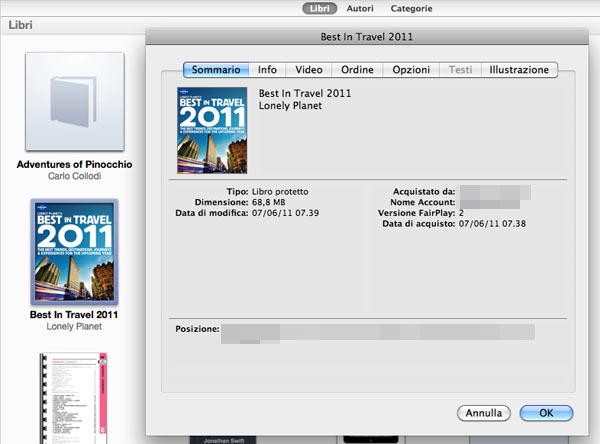The width and height of the screenshot is (600, 444).
Task: Open the Illustrazione tab
Action: tap(518, 70)
